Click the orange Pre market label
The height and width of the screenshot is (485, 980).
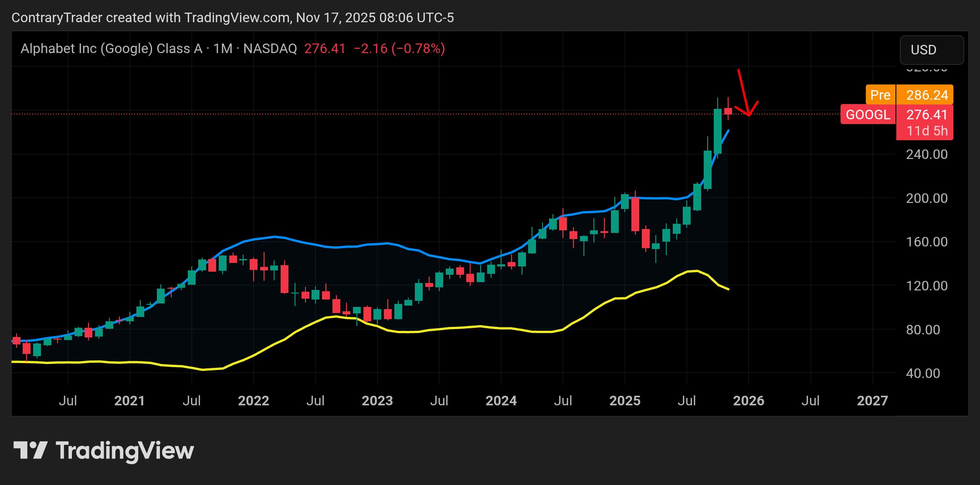[x=880, y=95]
